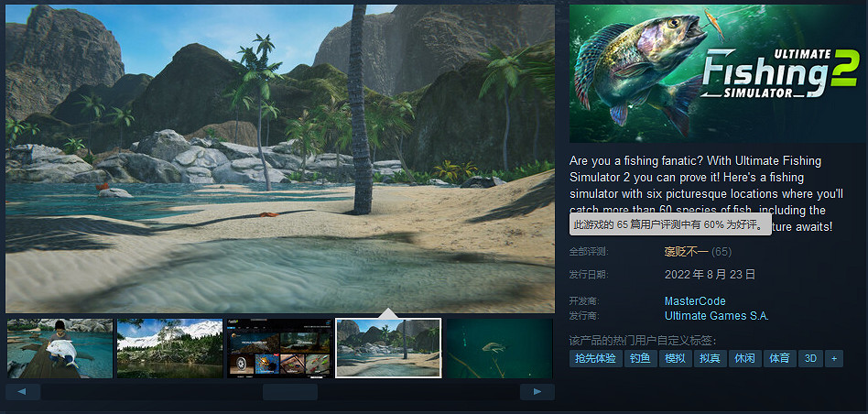Select the 模拟 tag
The image size is (868, 414).
[676, 359]
